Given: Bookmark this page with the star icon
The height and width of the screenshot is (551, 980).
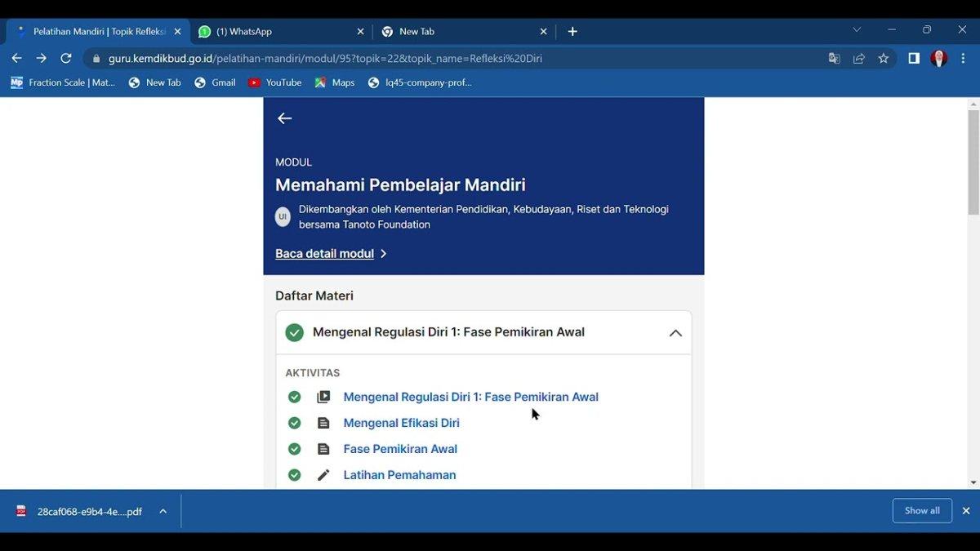Looking at the screenshot, I should point(883,58).
